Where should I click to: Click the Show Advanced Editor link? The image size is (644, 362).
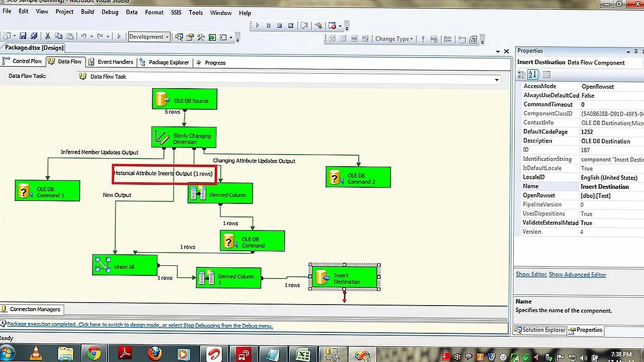[x=578, y=274]
